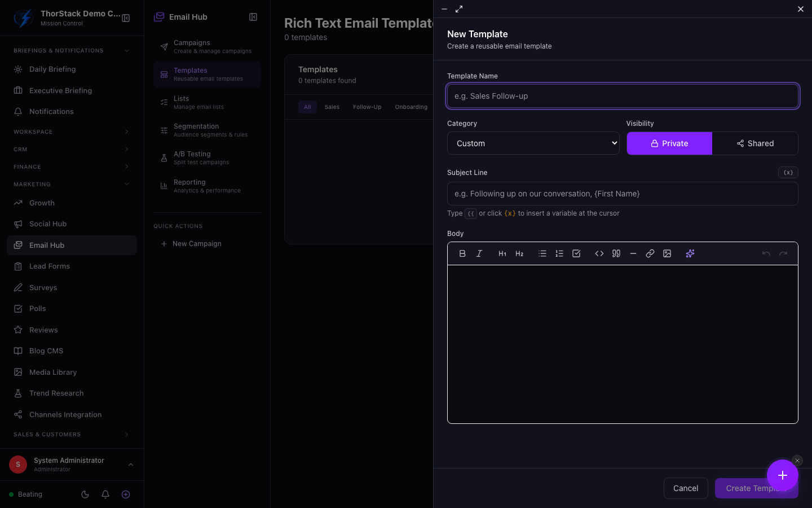The width and height of the screenshot is (812, 508).
Task: Set visibility to Private
Action: point(669,143)
